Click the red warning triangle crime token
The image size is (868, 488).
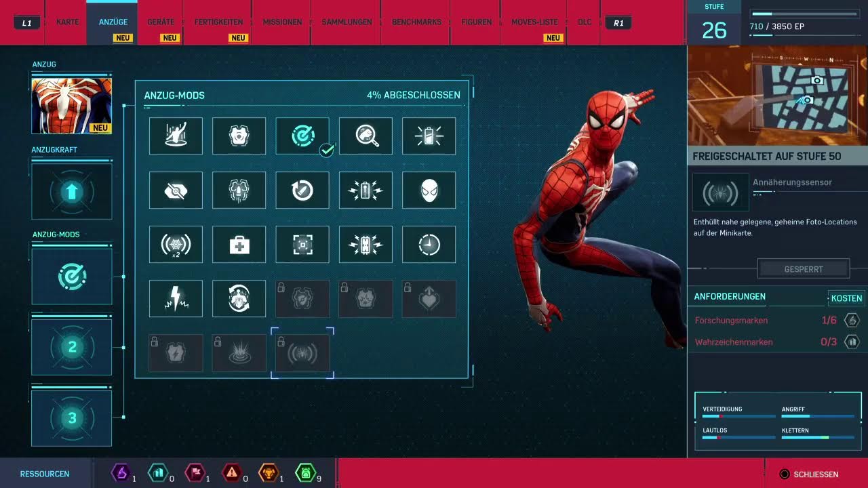click(231, 472)
